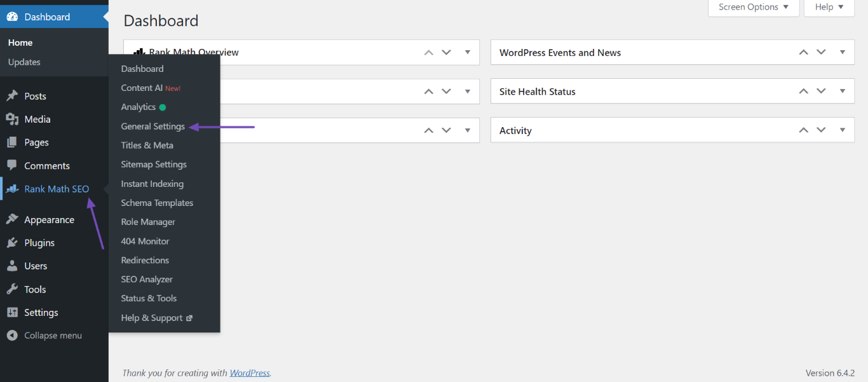Click the Posts pushpin icon
The width and height of the screenshot is (868, 382).
tap(12, 96)
